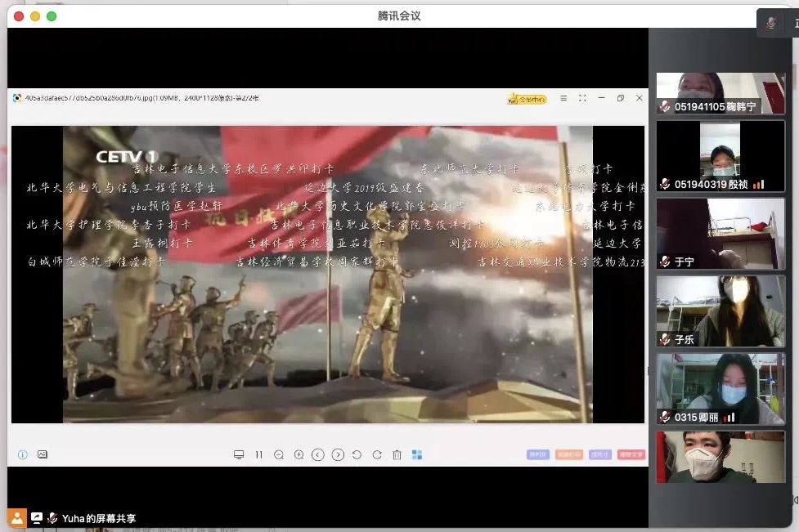Click the Yuha的屏幕共享 label
Image resolution: width=799 pixels, height=532 pixels.
pyautogui.click(x=99, y=519)
